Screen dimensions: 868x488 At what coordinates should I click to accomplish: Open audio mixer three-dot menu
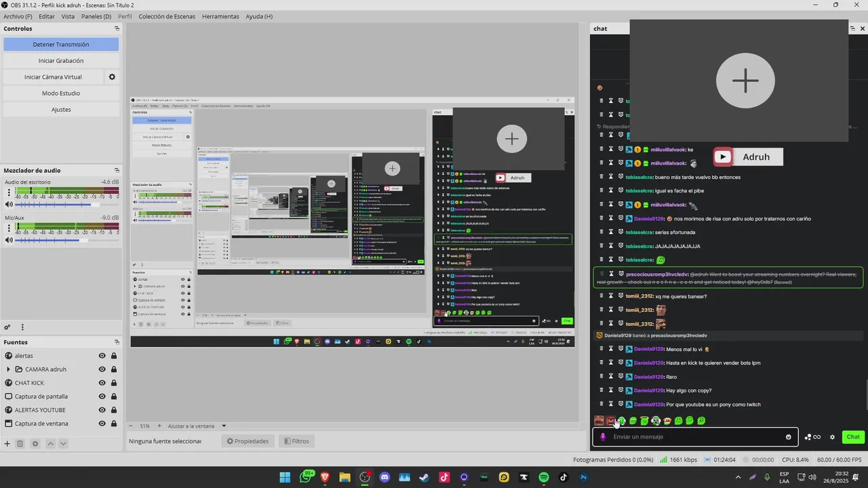(22, 327)
